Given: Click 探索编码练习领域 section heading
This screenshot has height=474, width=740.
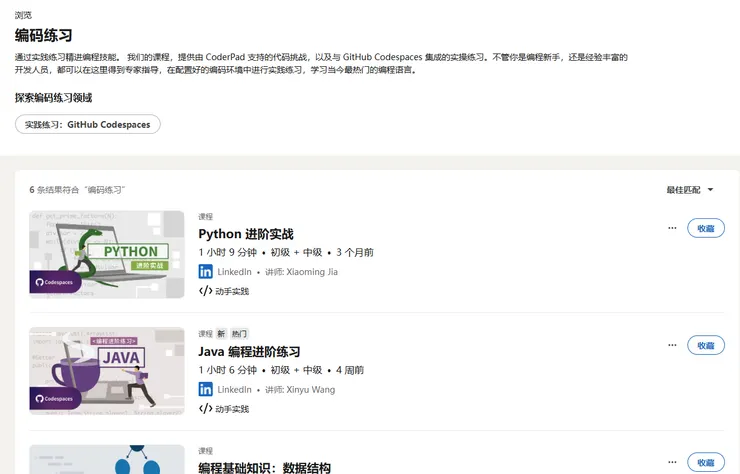Looking at the screenshot, I should pyautogui.click(x=53, y=98).
